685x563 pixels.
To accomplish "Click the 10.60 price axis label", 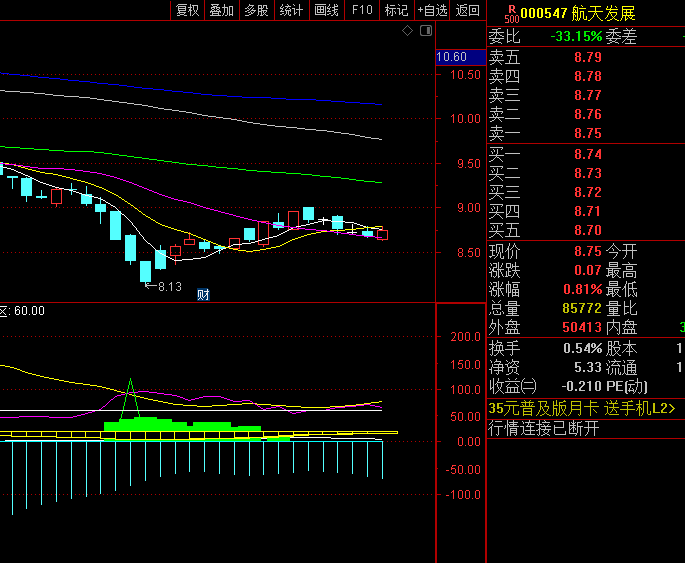I will [x=452, y=57].
